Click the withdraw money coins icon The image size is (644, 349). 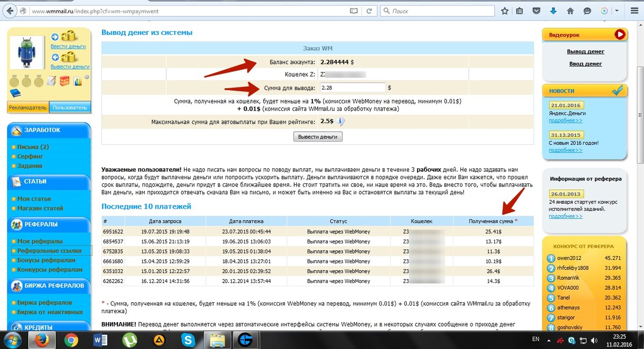pyautogui.click(x=68, y=57)
